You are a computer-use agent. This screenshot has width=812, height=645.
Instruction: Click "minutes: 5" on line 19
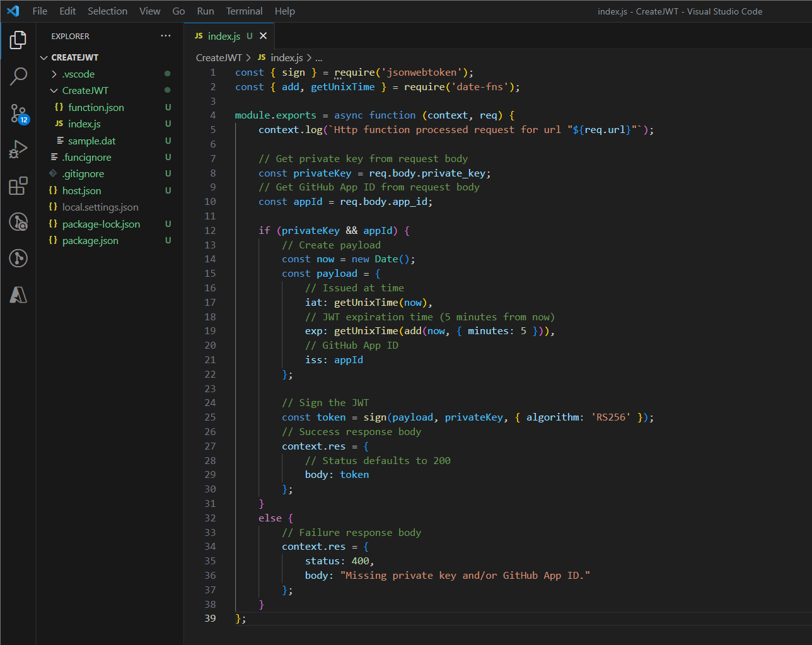[497, 330]
